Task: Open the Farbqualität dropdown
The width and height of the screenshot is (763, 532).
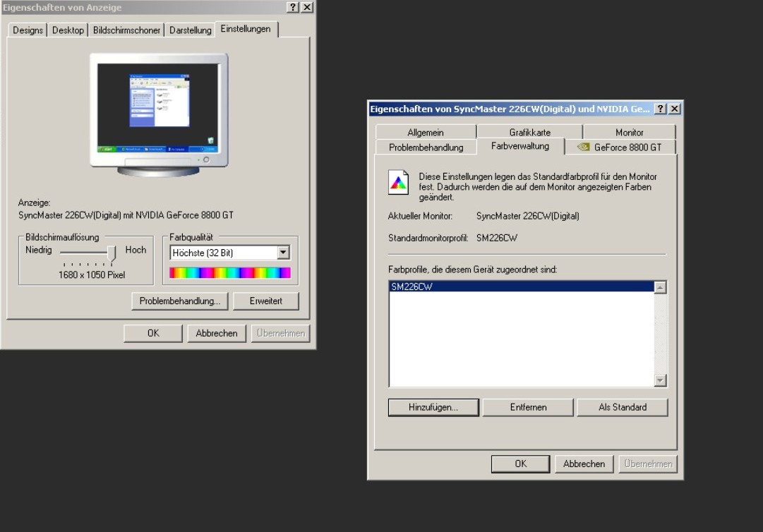Action: click(284, 253)
